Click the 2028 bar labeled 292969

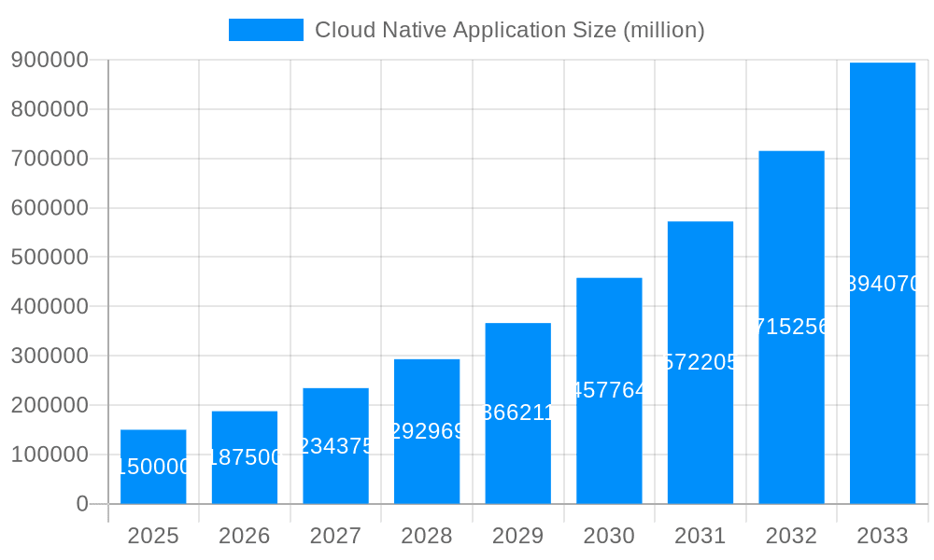tap(427, 429)
